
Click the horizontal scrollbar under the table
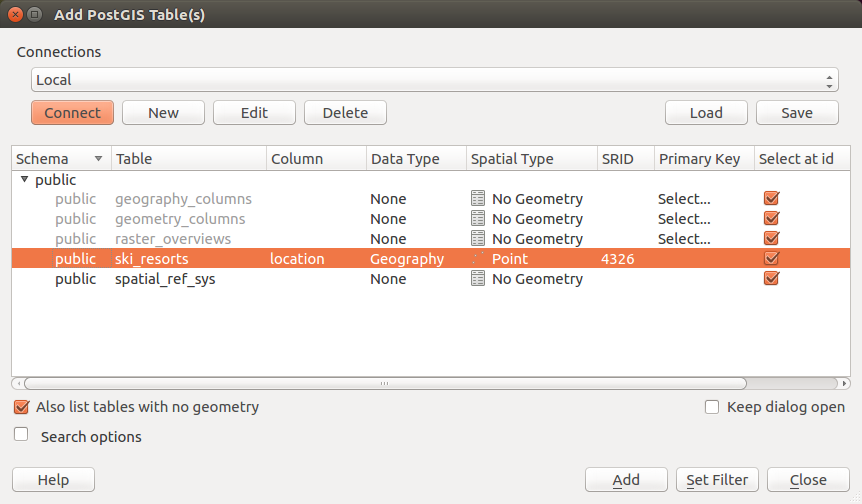(x=384, y=383)
